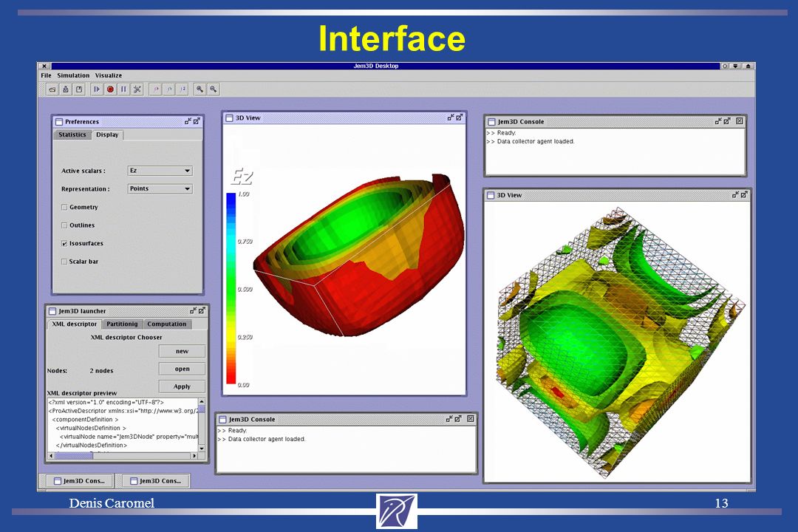Iconify the Preferences internal window
798x532 pixels.
point(188,121)
